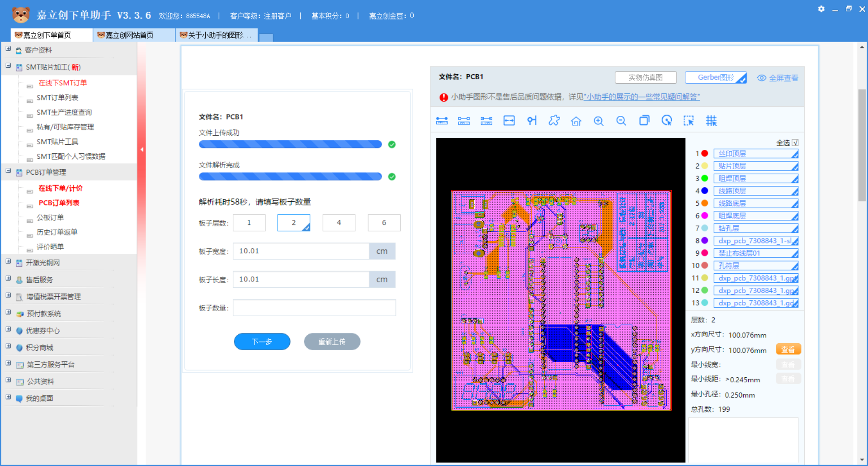Click the grid pointer icon

coord(711,121)
